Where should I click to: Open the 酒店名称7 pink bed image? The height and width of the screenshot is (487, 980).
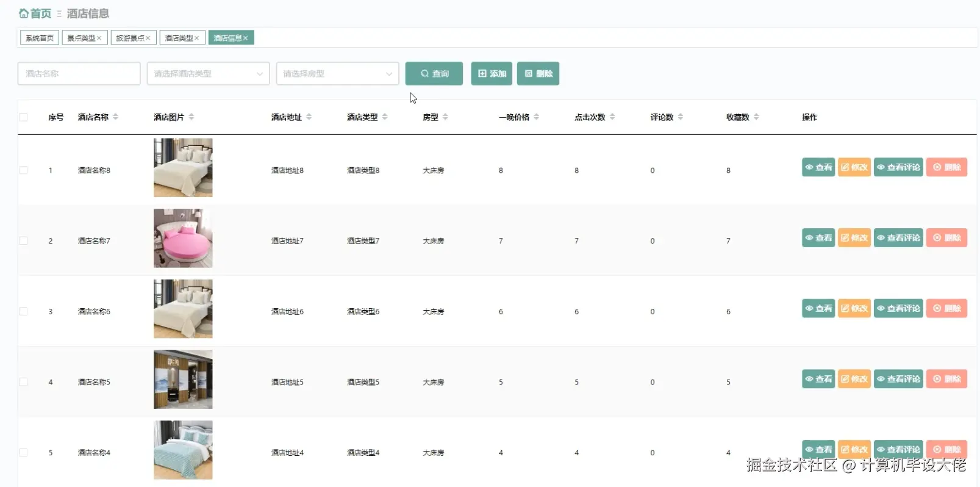183,238
